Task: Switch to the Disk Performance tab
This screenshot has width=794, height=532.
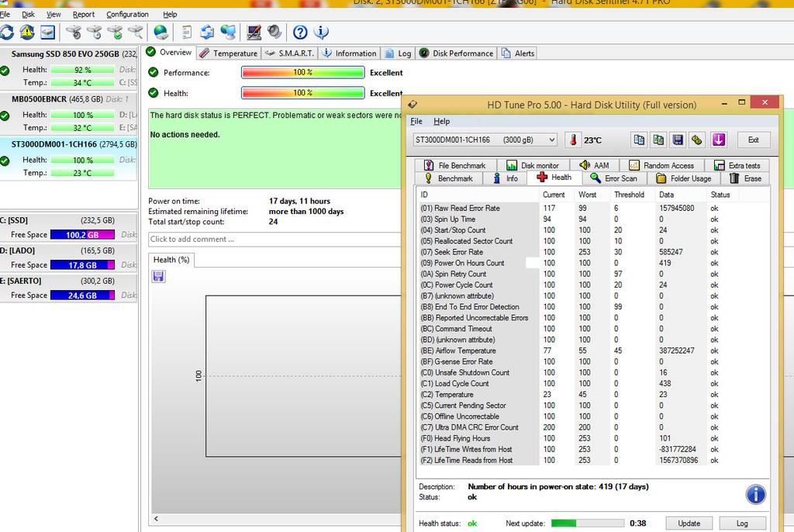Action: tap(456, 54)
